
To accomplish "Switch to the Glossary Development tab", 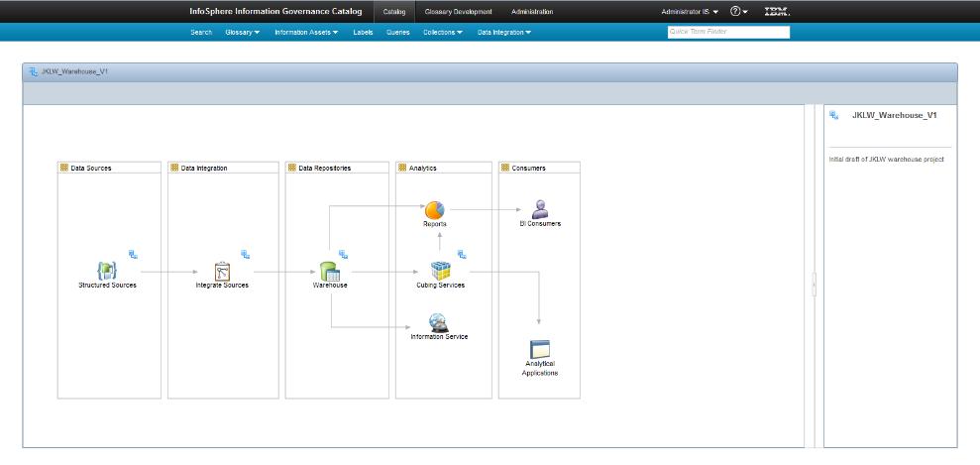I will pyautogui.click(x=458, y=11).
